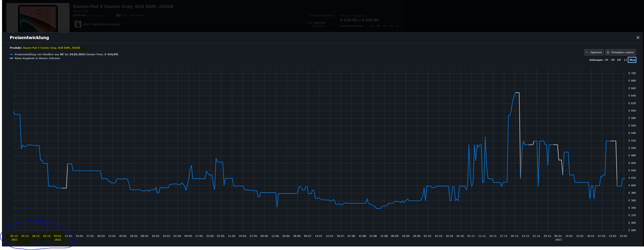The image size is (644, 250).
Task: Open the Xiaomi Pad 5 product link
Action: (x=51, y=48)
